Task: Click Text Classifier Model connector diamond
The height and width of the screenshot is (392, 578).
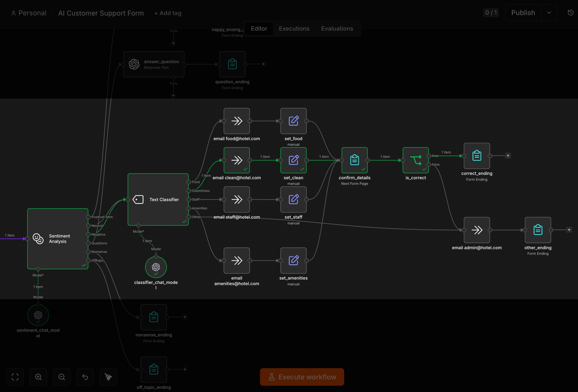Action: pos(139,225)
